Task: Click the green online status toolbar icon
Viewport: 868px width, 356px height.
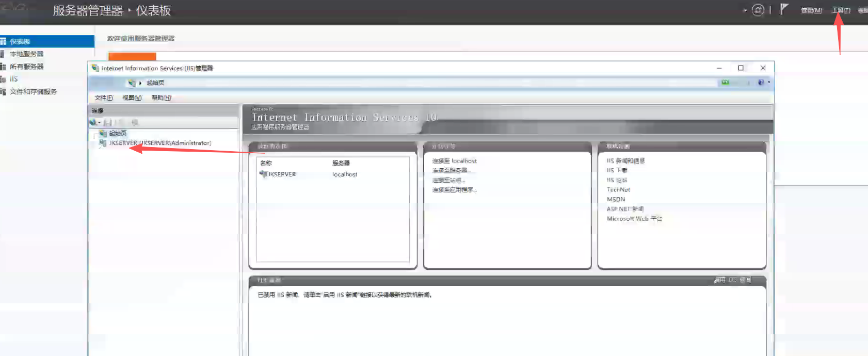Action: [x=726, y=83]
